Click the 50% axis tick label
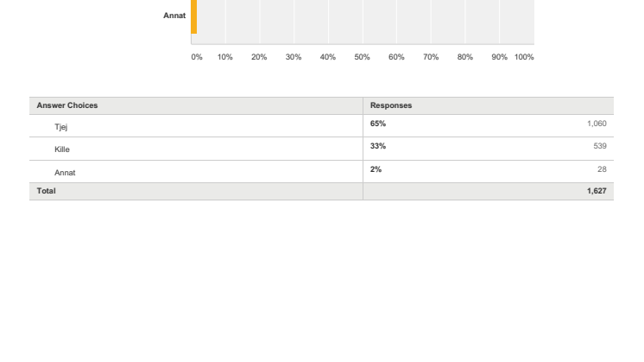Screen dimensions: 644x362 363,57
